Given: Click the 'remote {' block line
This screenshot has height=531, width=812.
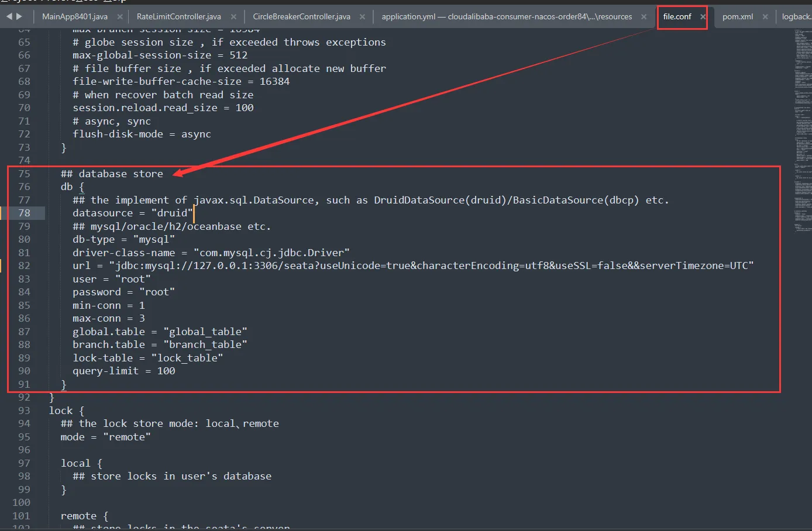Looking at the screenshot, I should (x=85, y=516).
